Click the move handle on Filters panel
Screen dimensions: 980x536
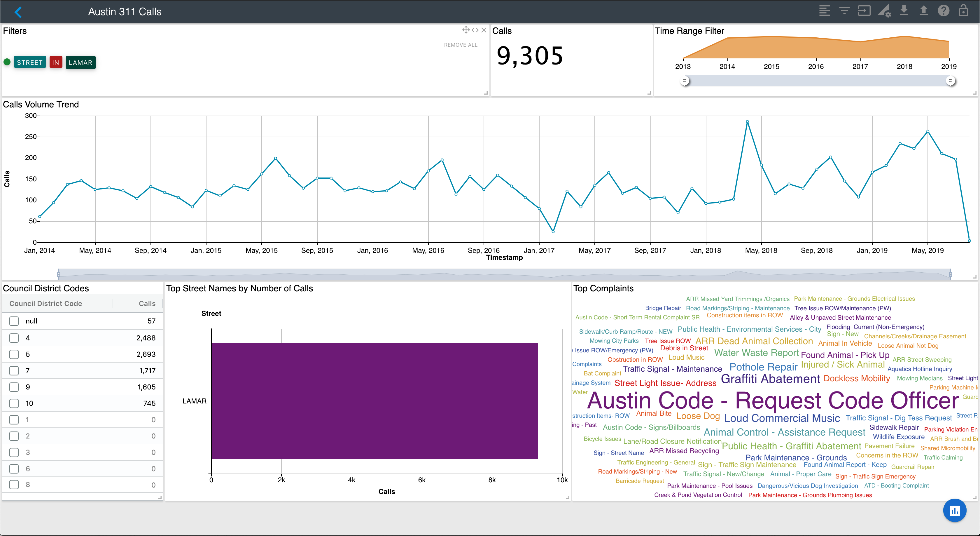pyautogui.click(x=466, y=30)
